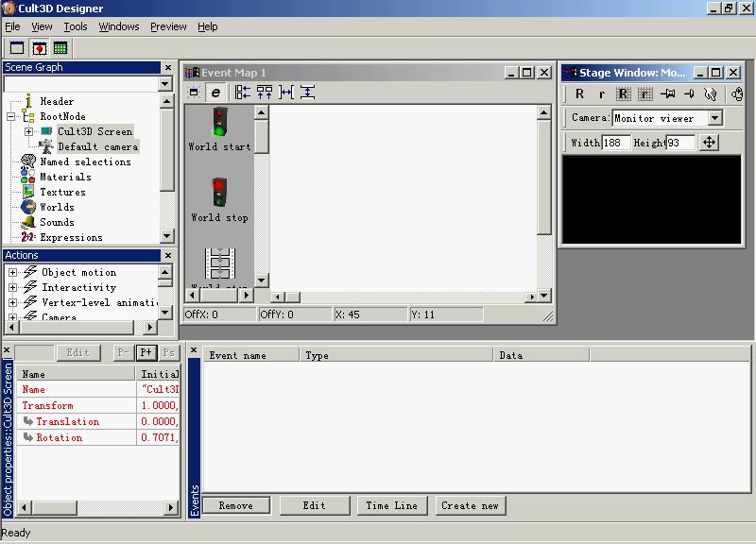Click the gridded small 'r' icon
This screenshot has height=544, width=756.
point(644,93)
